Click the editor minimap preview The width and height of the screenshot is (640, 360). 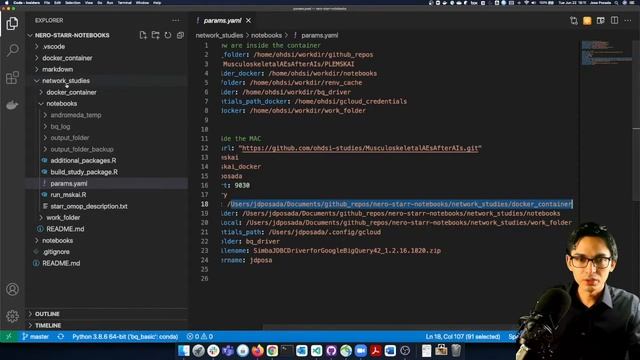[606, 52]
